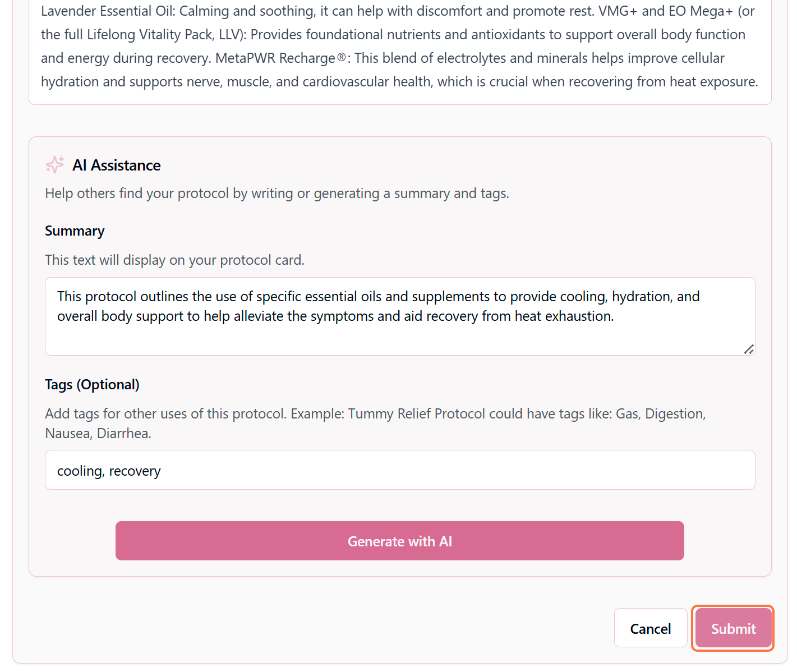This screenshot has height=672, width=797.
Task: Click the Cancel button
Action: click(x=651, y=628)
